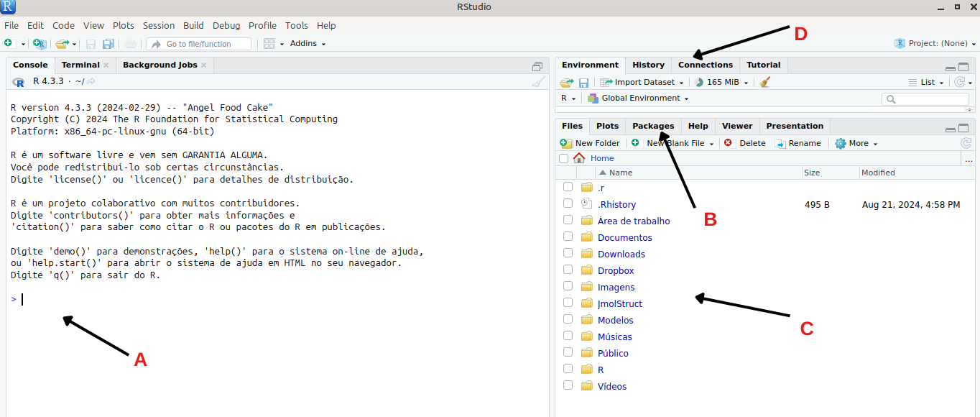The width and height of the screenshot is (980, 417).
Task: Clear environment objects with the broom icon
Action: 764,82
